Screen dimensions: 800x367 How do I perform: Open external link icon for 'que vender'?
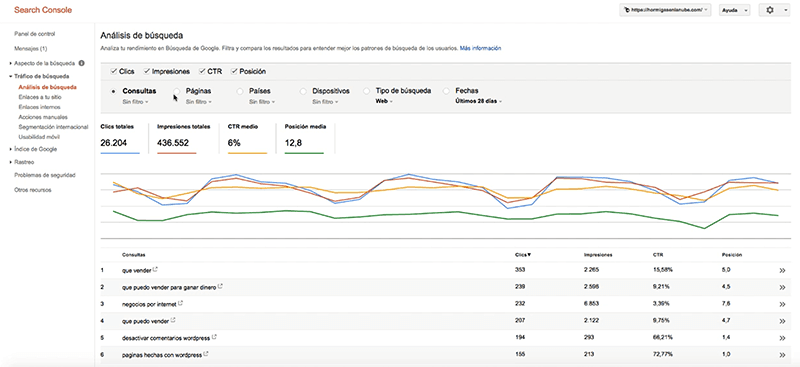pyautogui.click(x=156, y=269)
